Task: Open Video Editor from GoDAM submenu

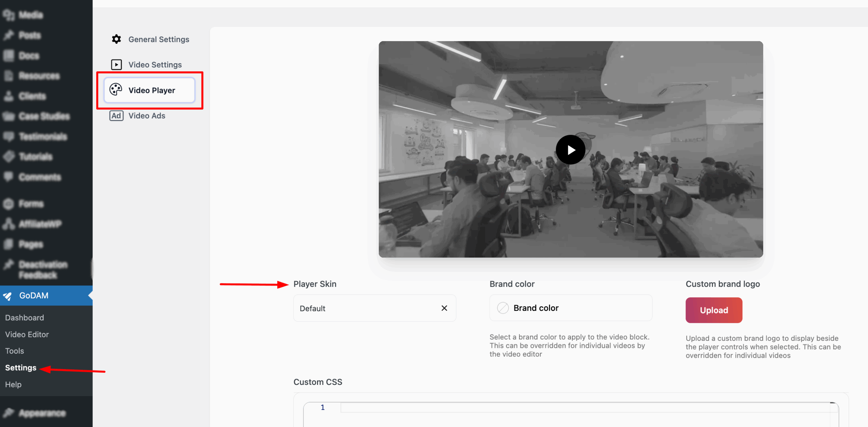Action: coord(27,334)
